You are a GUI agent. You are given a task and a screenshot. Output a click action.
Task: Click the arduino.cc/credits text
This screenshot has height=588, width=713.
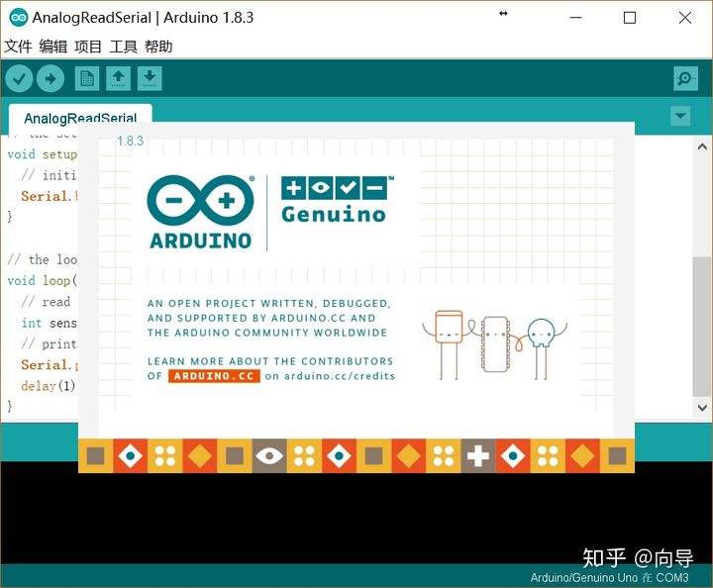[x=340, y=376]
